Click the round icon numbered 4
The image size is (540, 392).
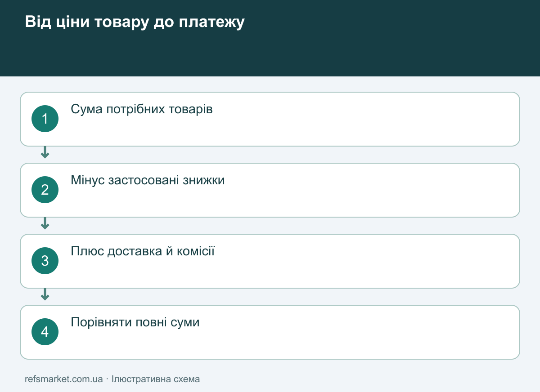[x=45, y=332]
